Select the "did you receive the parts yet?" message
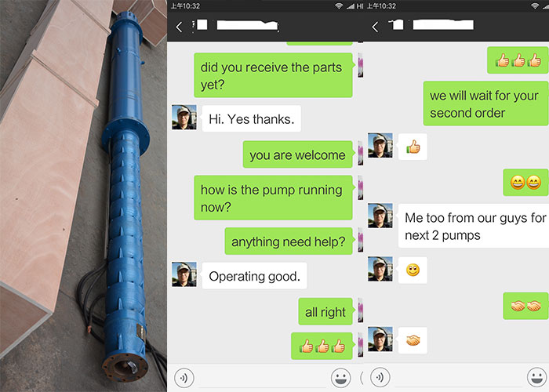The image size is (549, 392). [273, 75]
